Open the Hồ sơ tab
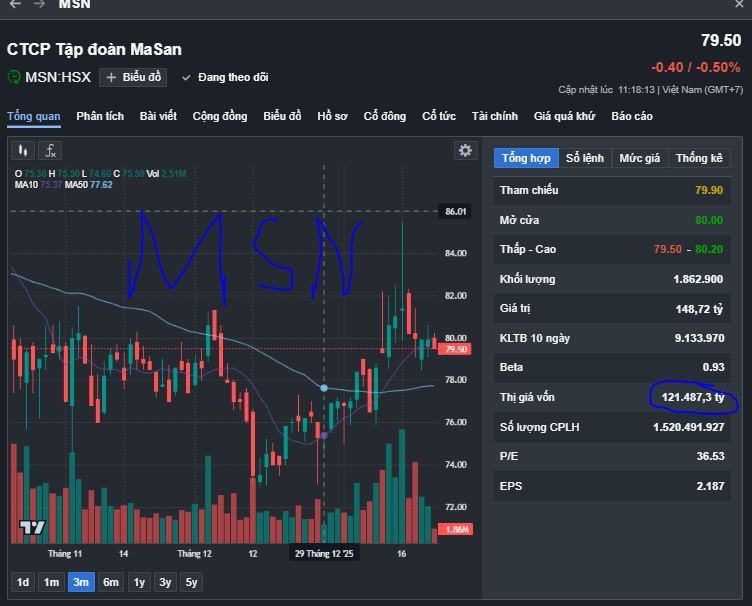Viewport: 752px width, 606px height. click(x=332, y=116)
